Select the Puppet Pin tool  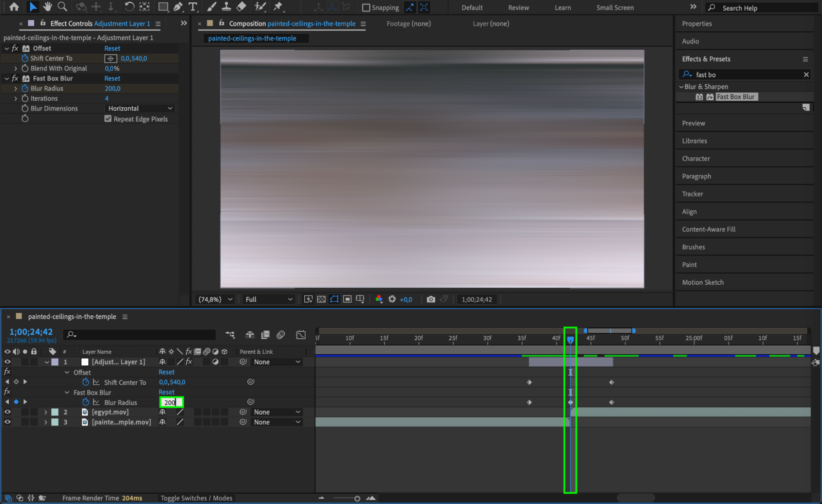click(x=278, y=7)
